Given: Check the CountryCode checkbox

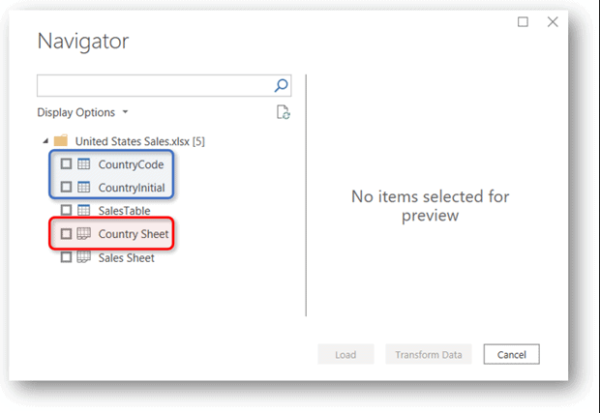Looking at the screenshot, I should [66, 164].
